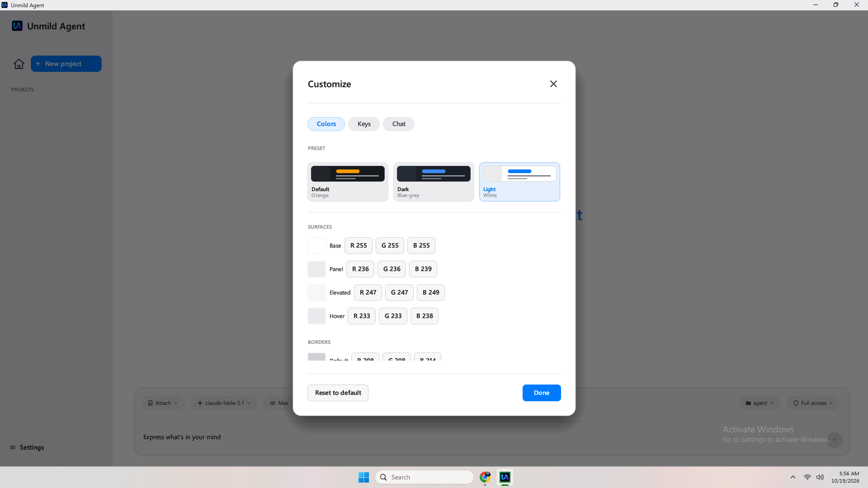Click the Done button
Viewport: 868px width, 488px height.
[x=542, y=393]
